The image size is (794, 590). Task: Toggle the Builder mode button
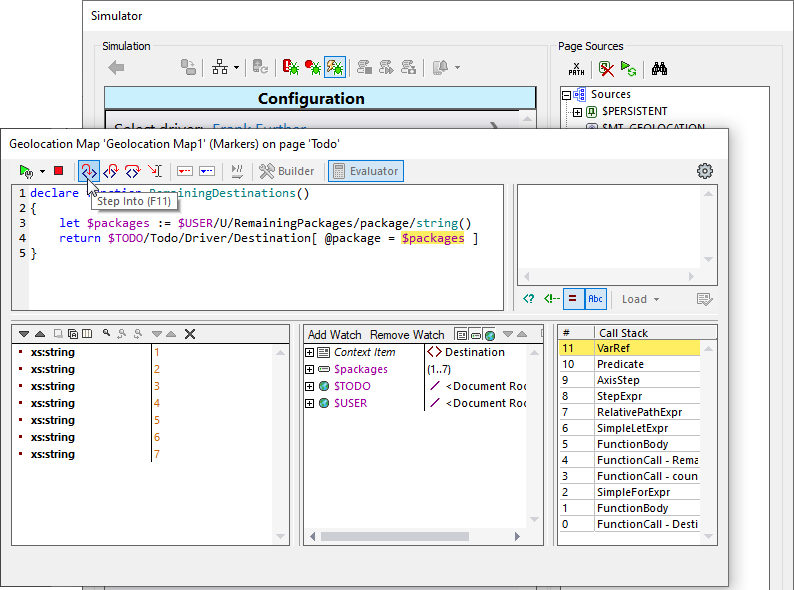[287, 171]
